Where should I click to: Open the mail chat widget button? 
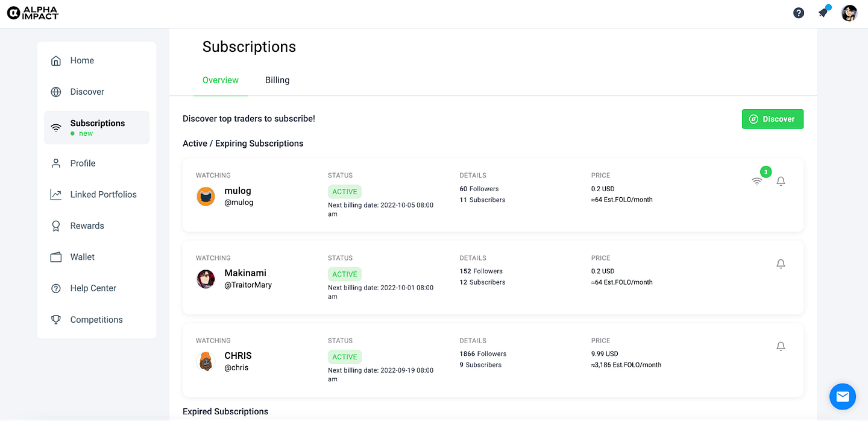click(842, 396)
